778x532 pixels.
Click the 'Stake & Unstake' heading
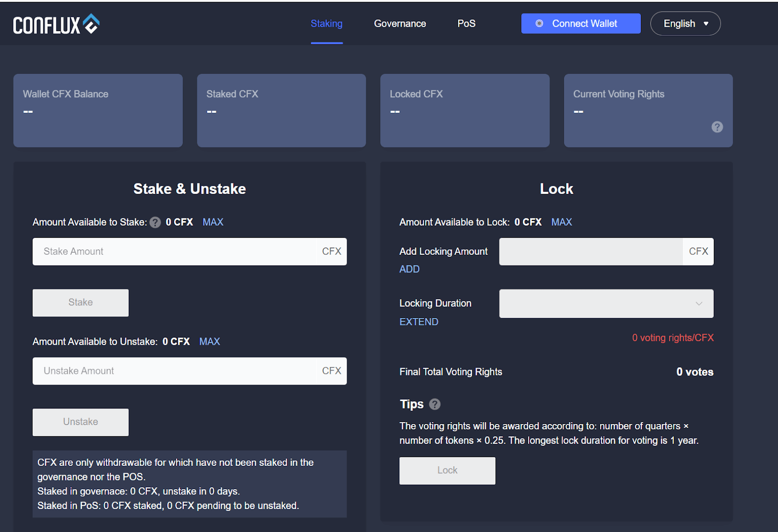tap(190, 189)
